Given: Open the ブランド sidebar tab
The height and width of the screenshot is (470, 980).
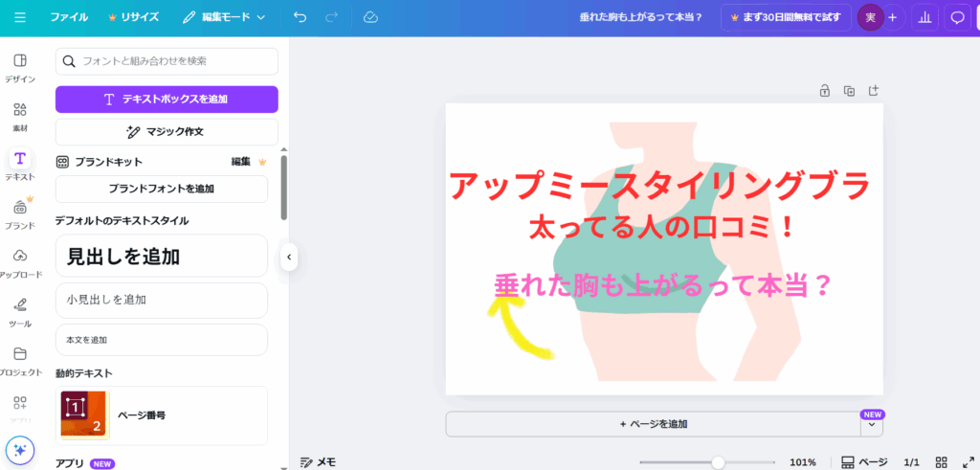Looking at the screenshot, I should [20, 214].
